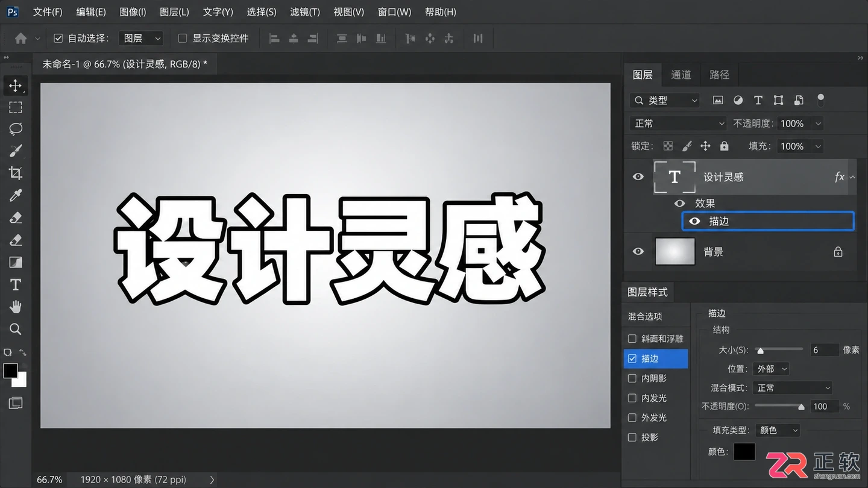
Task: Filter layers by adjustment layer icon
Action: (x=738, y=101)
